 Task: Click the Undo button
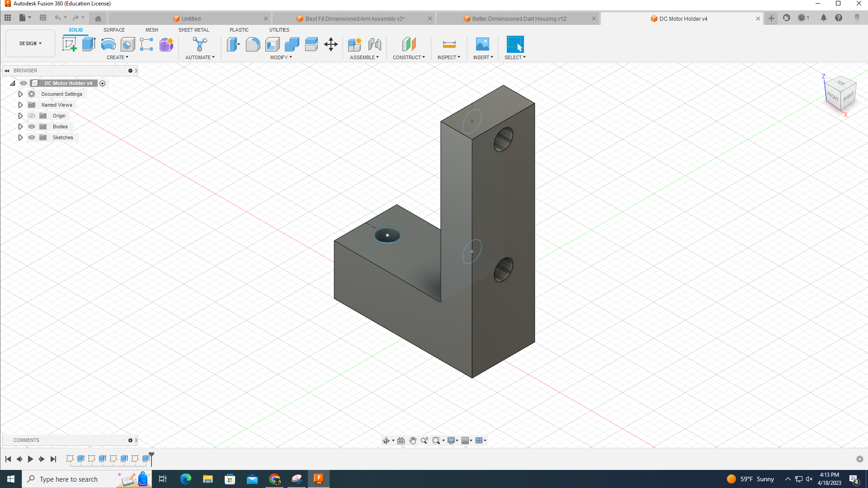pyautogui.click(x=58, y=18)
